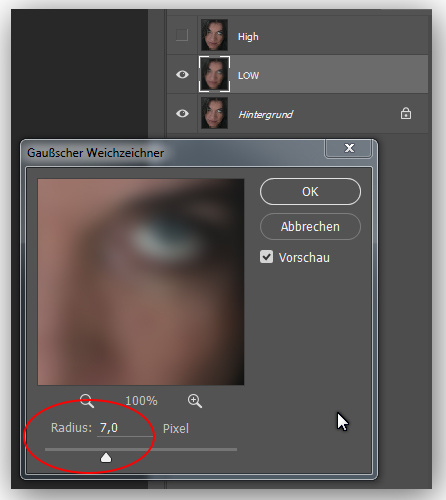Uncheck the Vorschau checkbox

[266, 257]
